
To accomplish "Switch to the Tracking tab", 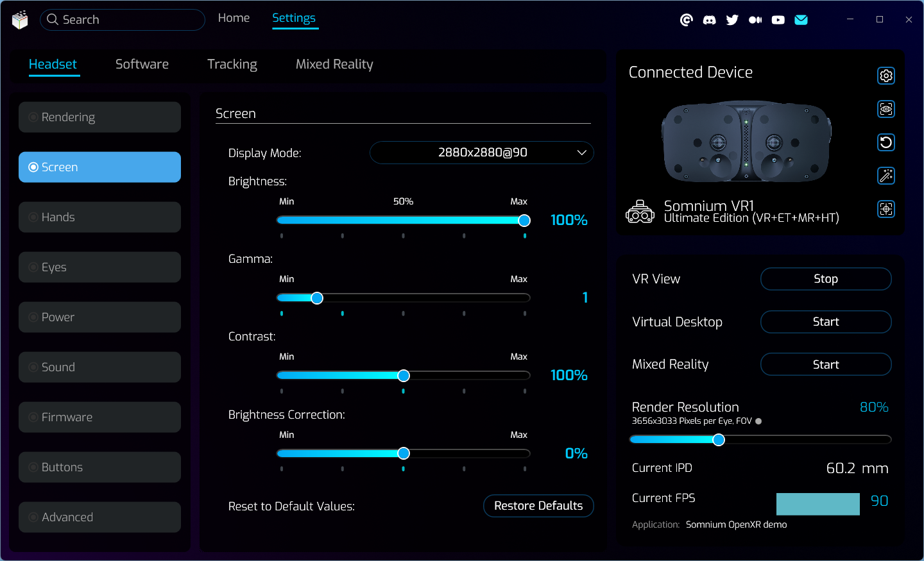I will point(232,64).
